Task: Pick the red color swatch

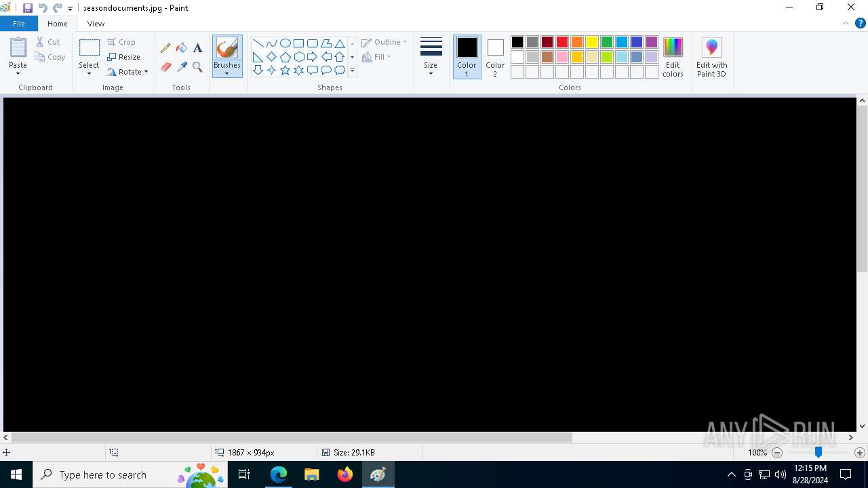Action: [x=562, y=42]
